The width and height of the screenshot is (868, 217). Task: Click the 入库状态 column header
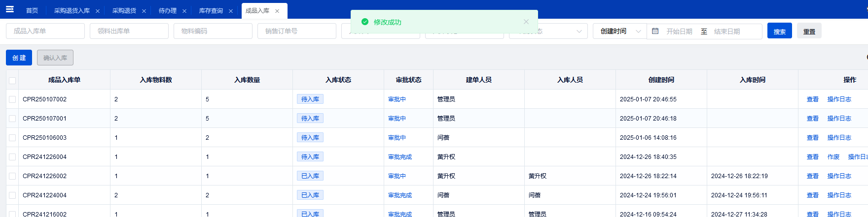338,80
